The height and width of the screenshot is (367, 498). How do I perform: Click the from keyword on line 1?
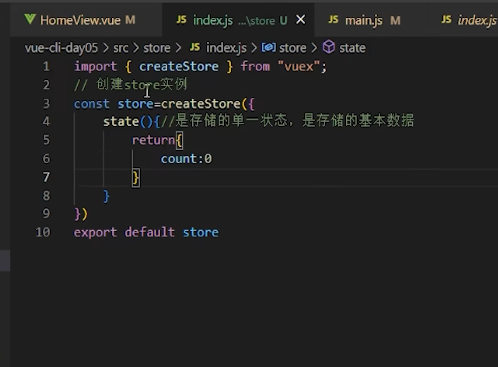coord(255,66)
